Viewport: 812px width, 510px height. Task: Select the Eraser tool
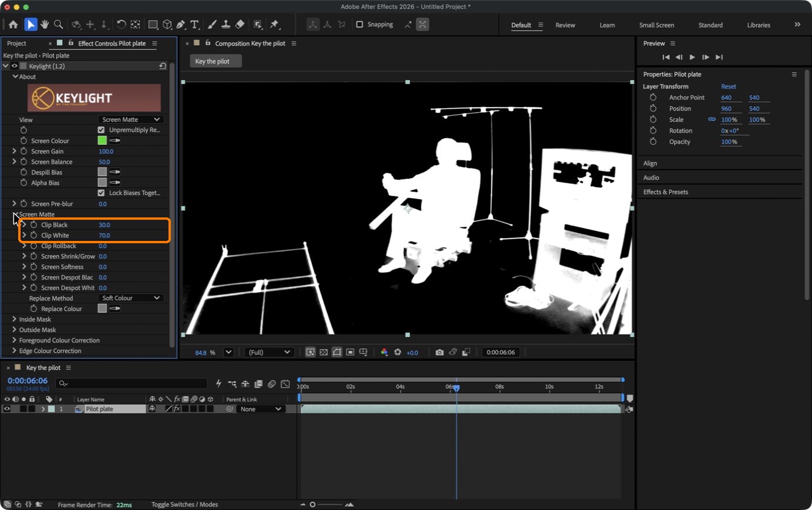[x=240, y=25]
